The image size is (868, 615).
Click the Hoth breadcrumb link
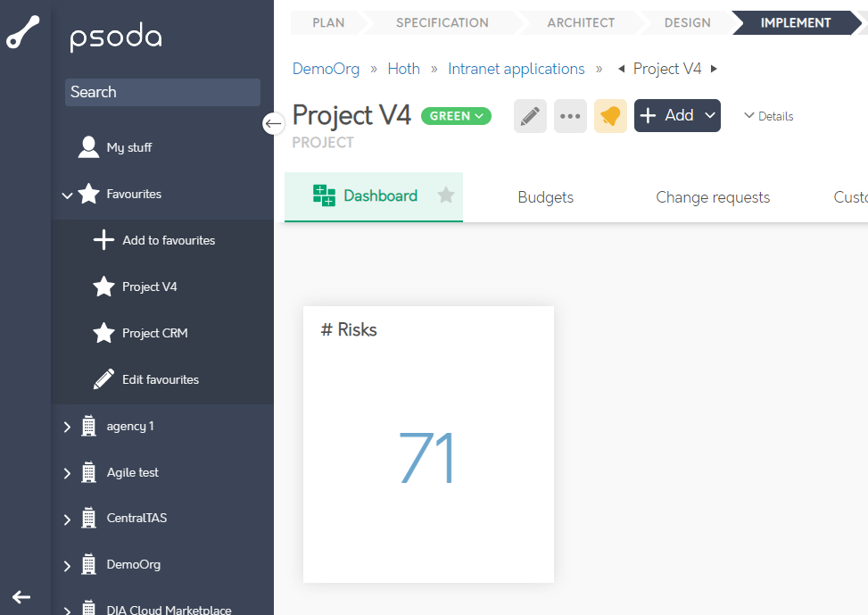[x=403, y=68]
